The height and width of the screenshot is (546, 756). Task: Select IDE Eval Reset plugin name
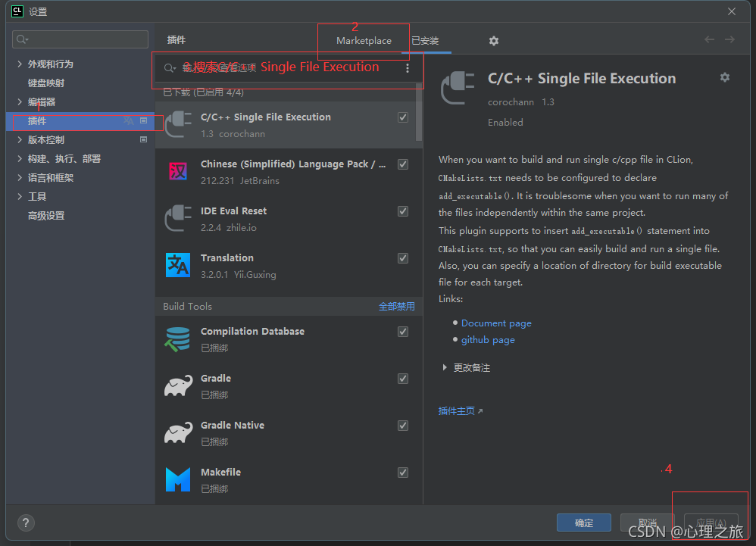tap(234, 211)
